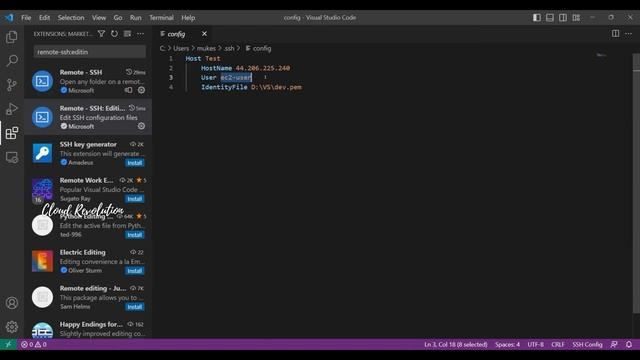Click mukes folder in breadcrumb
Screen dimensions: 640x360
[x=206, y=48]
